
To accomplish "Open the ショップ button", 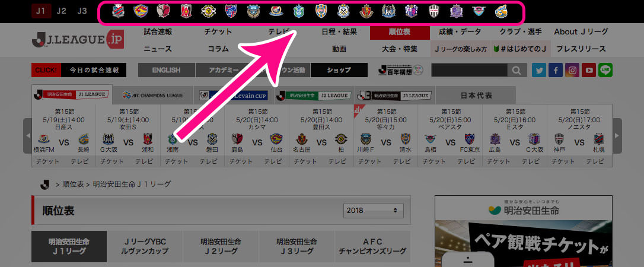I will (x=339, y=70).
